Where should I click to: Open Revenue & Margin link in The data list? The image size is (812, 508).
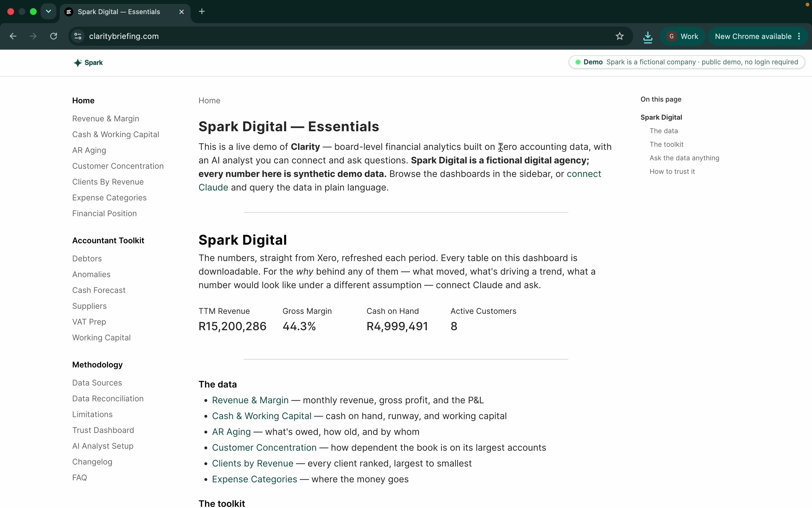pyautogui.click(x=250, y=400)
